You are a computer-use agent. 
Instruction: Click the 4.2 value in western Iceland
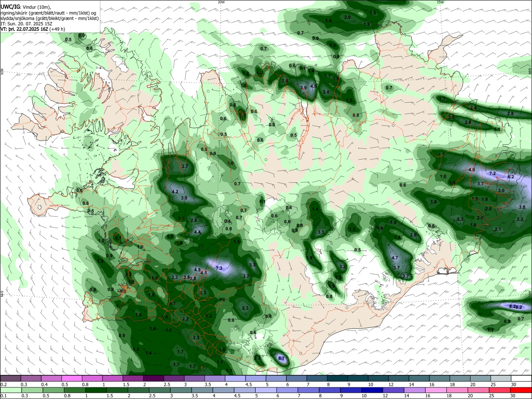[x=175, y=192]
